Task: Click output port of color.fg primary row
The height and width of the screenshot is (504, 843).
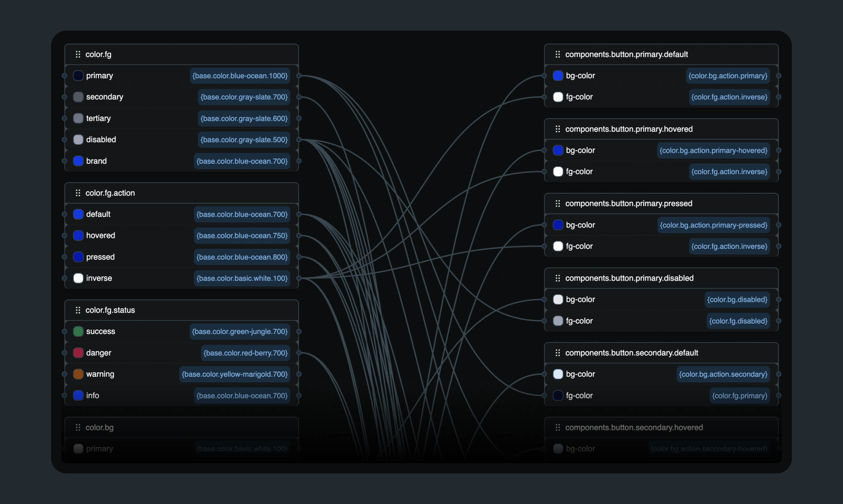Action: pos(299,76)
